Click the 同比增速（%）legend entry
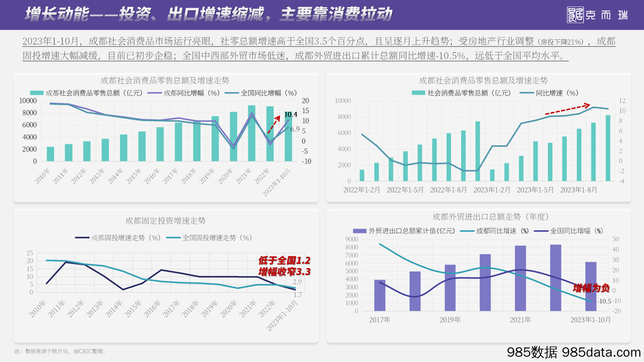The width and height of the screenshot is (644, 362). coord(549,93)
